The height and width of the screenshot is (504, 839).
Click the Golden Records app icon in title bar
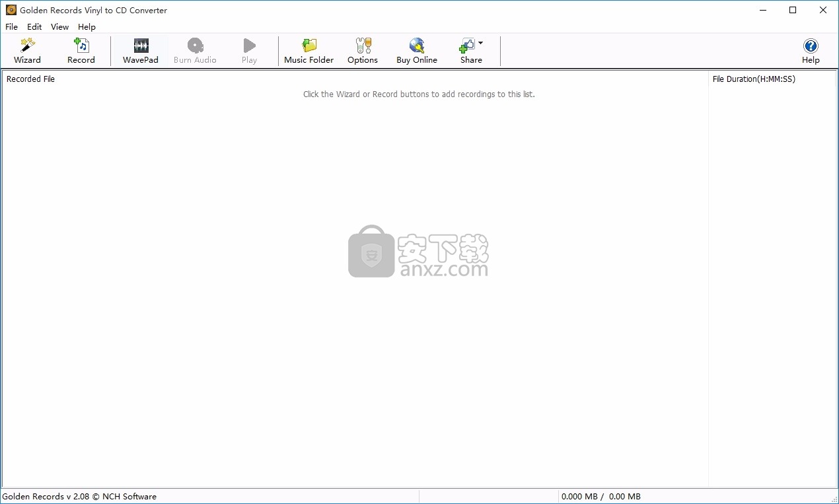coord(11,10)
